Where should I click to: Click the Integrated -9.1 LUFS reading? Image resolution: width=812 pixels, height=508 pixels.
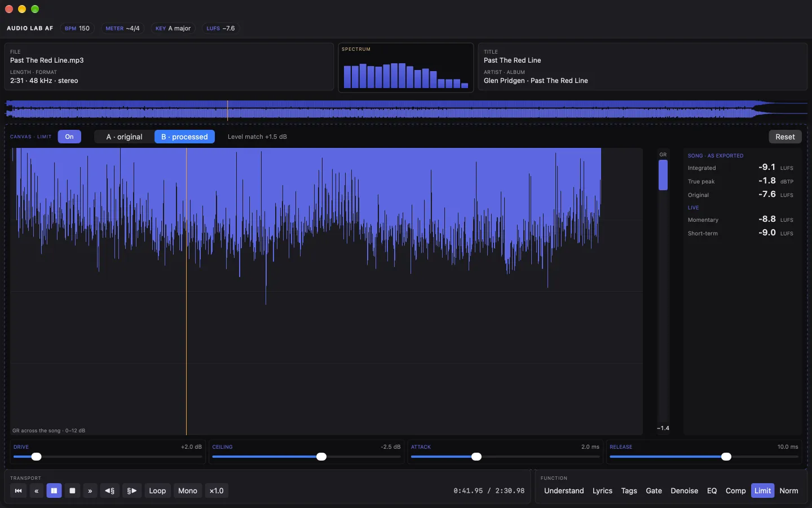pyautogui.click(x=740, y=168)
